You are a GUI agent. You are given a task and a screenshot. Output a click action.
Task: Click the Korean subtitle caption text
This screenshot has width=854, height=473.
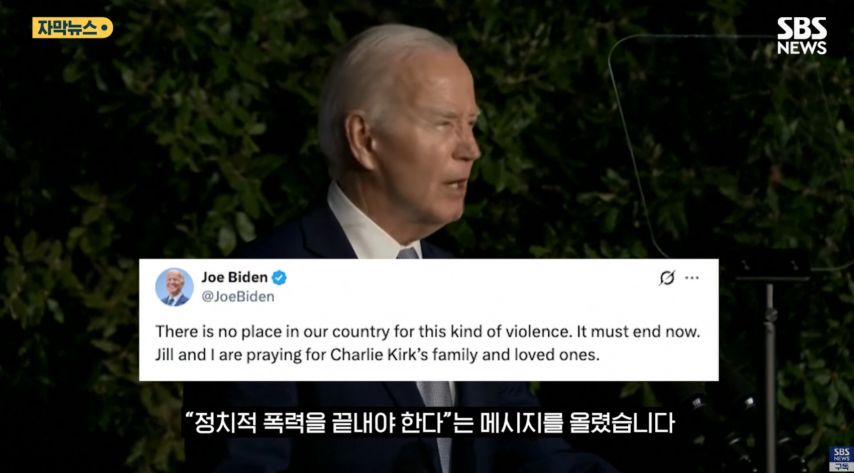[x=430, y=423]
